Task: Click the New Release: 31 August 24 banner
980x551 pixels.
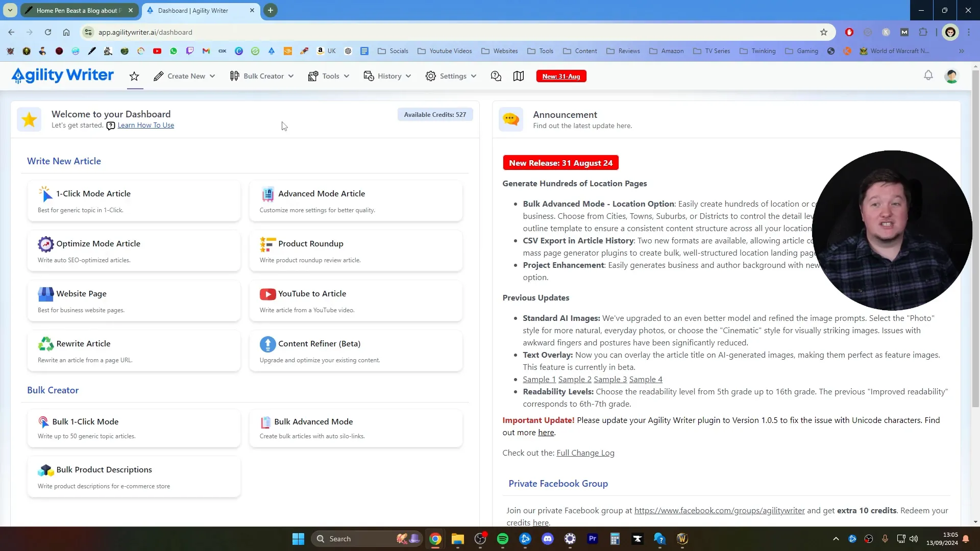Action: (560, 163)
